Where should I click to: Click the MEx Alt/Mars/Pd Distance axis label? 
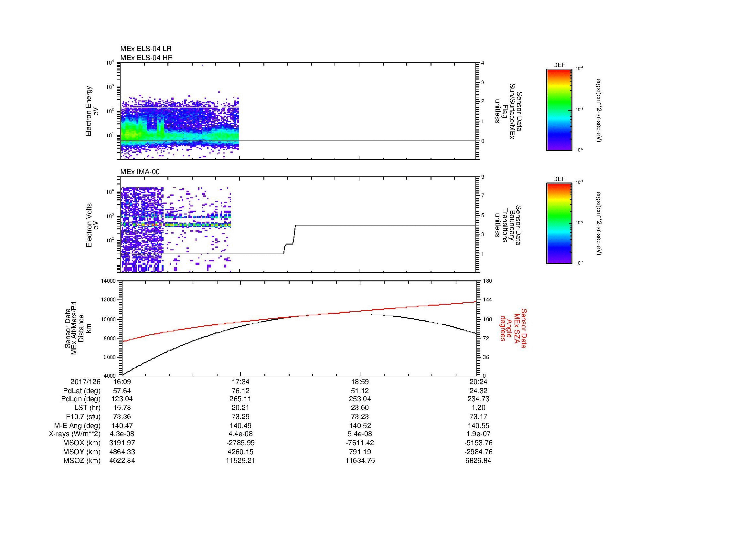(78, 328)
